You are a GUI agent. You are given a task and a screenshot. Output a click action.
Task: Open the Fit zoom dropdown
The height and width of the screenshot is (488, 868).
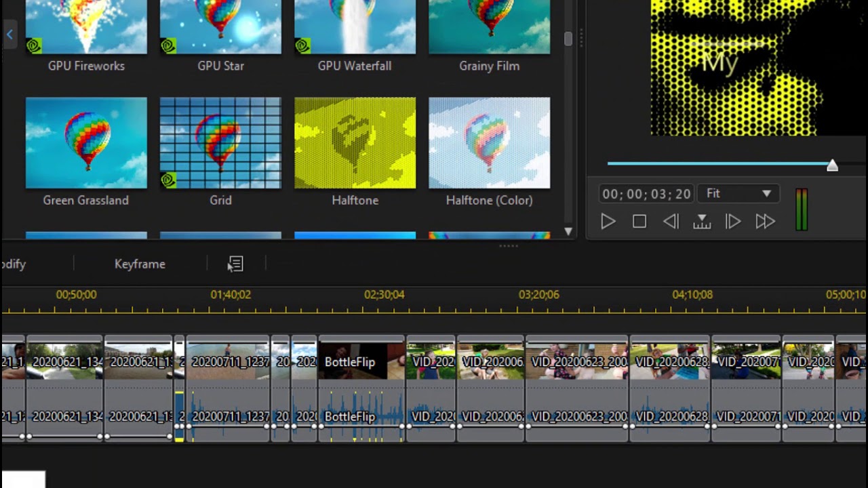pos(738,194)
